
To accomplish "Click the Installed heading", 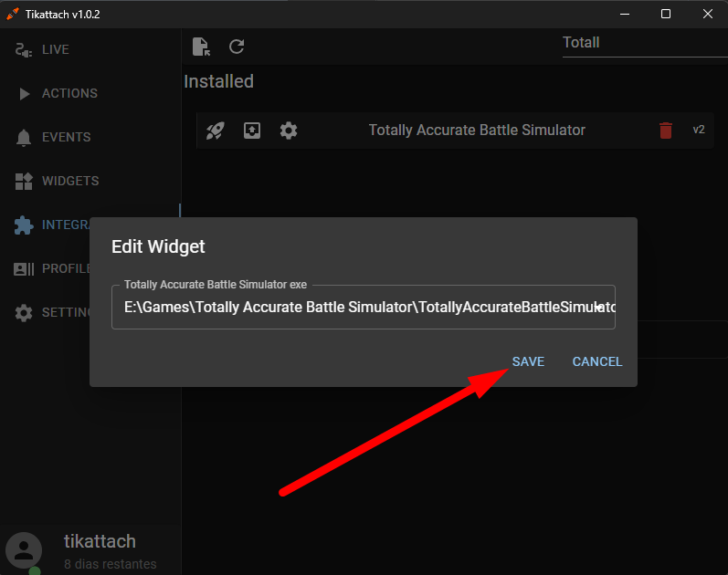I will (x=218, y=81).
